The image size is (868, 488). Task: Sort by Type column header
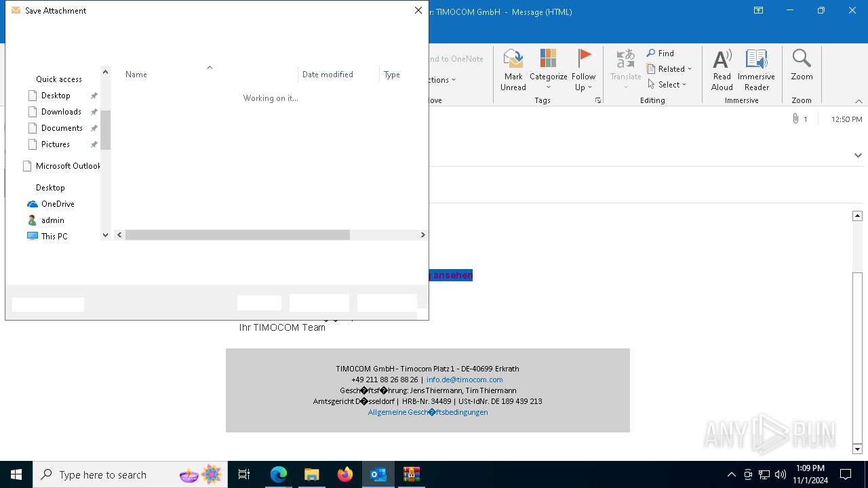[x=392, y=75]
